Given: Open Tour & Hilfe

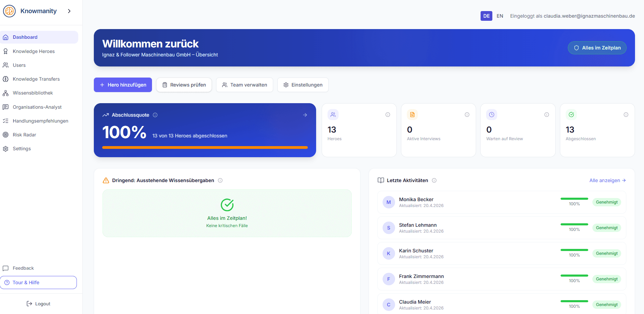Looking at the screenshot, I should tap(38, 282).
